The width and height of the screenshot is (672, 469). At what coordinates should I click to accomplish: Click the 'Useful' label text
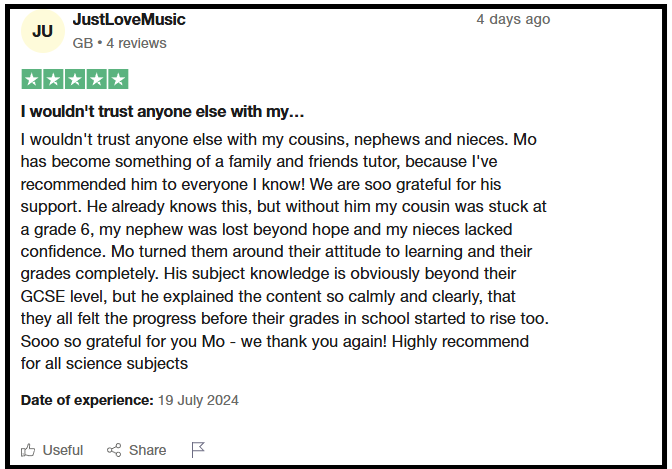click(x=63, y=450)
